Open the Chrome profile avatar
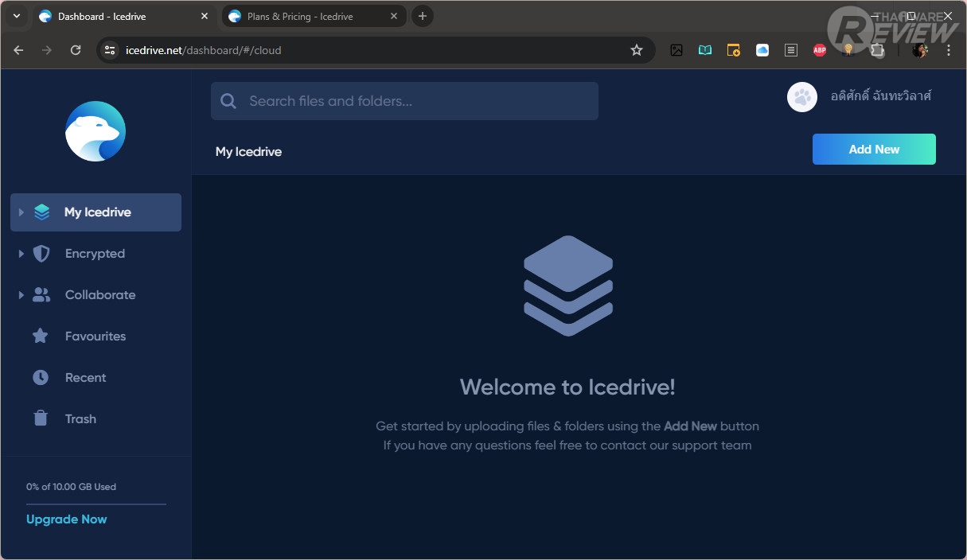The height and width of the screenshot is (560, 967). click(x=920, y=50)
